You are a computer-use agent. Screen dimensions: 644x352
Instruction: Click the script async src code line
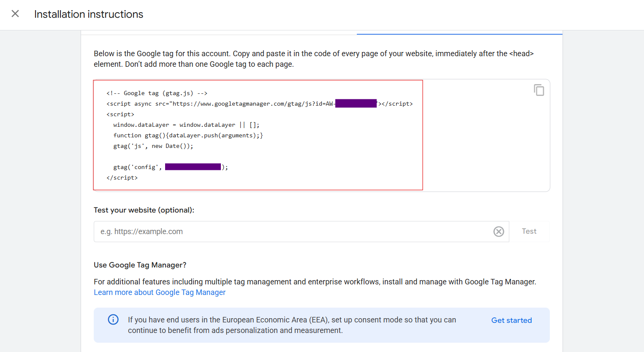(220, 104)
